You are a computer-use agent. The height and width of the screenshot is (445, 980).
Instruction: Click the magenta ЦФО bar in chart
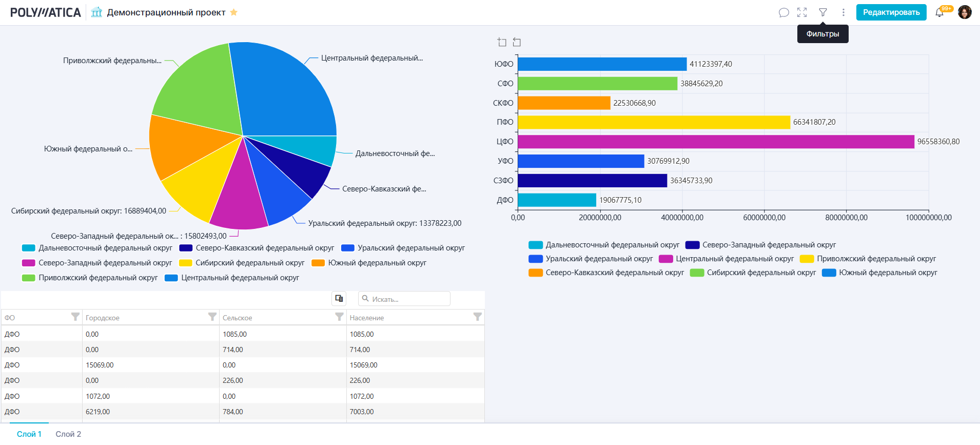coord(716,142)
